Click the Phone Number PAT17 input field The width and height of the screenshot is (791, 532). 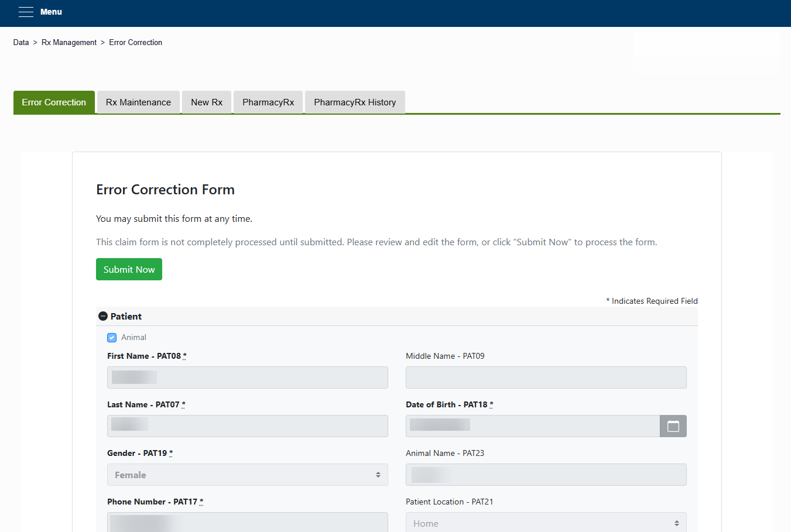248,522
